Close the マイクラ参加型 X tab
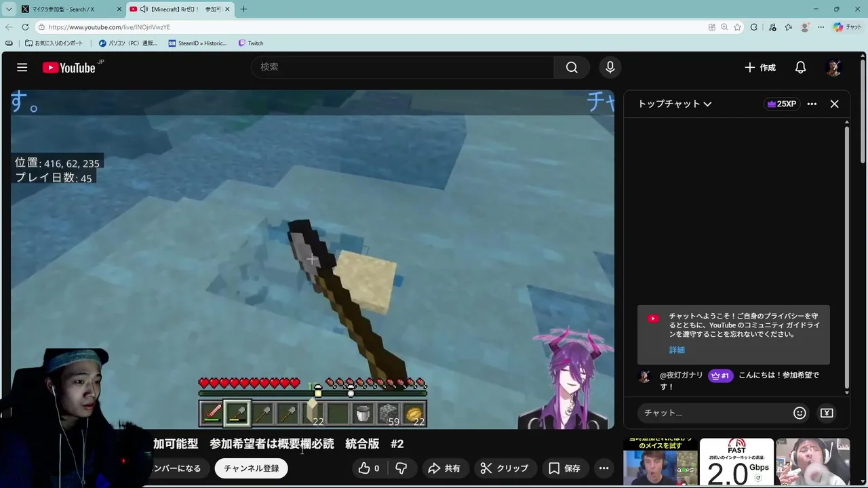 119,9
